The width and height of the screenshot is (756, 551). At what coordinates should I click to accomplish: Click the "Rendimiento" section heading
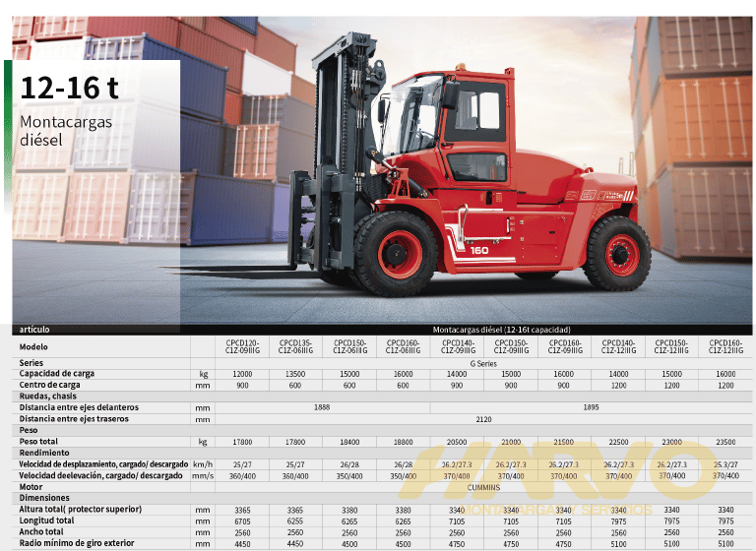point(44,453)
